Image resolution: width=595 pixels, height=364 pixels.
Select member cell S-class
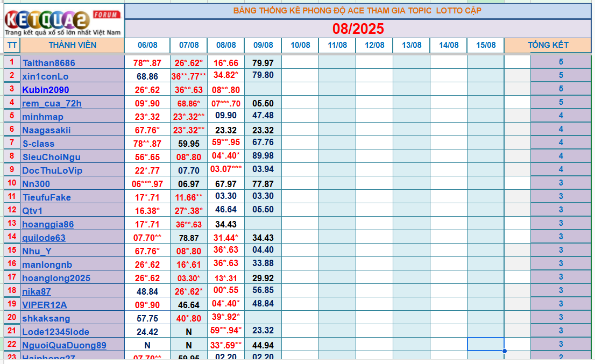click(72, 144)
